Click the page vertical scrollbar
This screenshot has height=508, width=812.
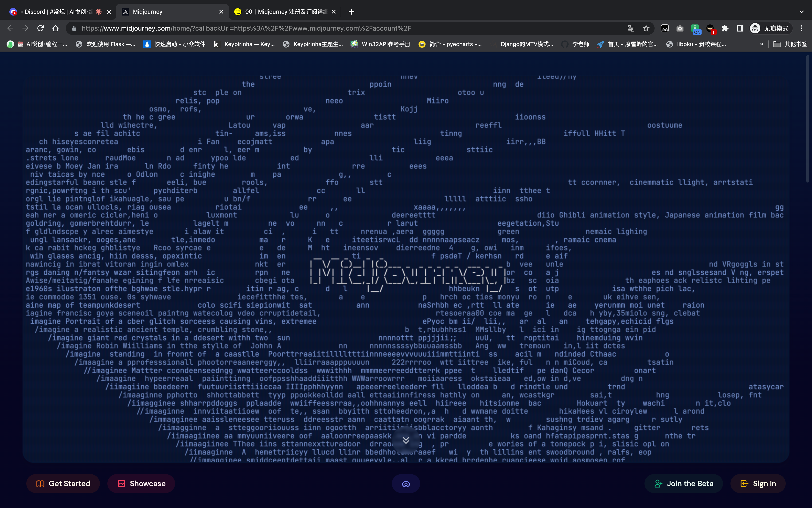pos(808,119)
